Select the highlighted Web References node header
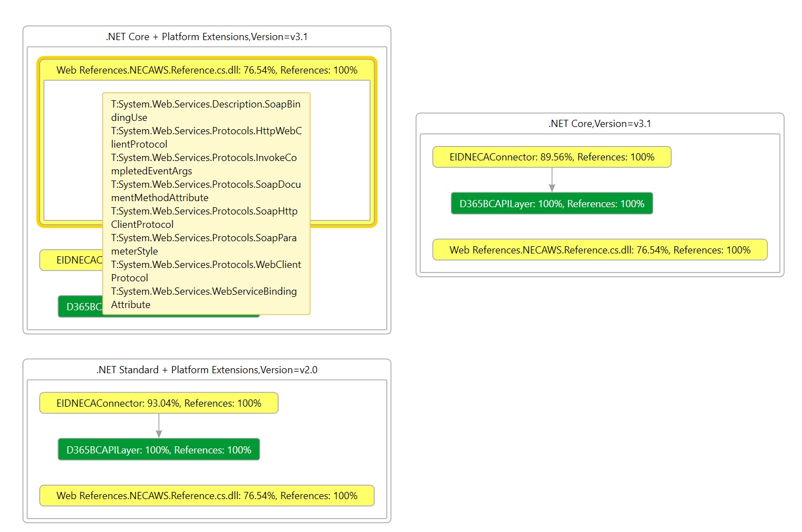Viewport: 802px width, 532px height. point(207,70)
